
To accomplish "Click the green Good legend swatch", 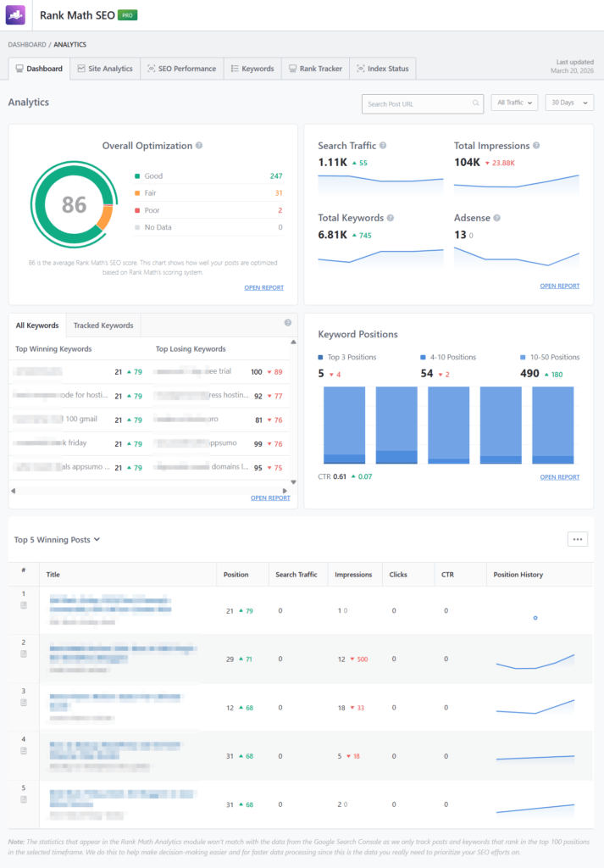I will coord(137,176).
